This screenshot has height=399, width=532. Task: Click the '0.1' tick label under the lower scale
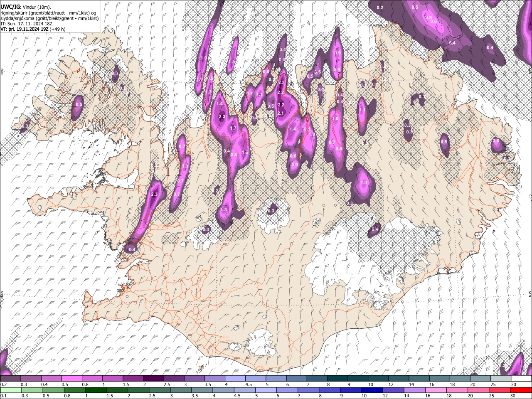click(4, 396)
